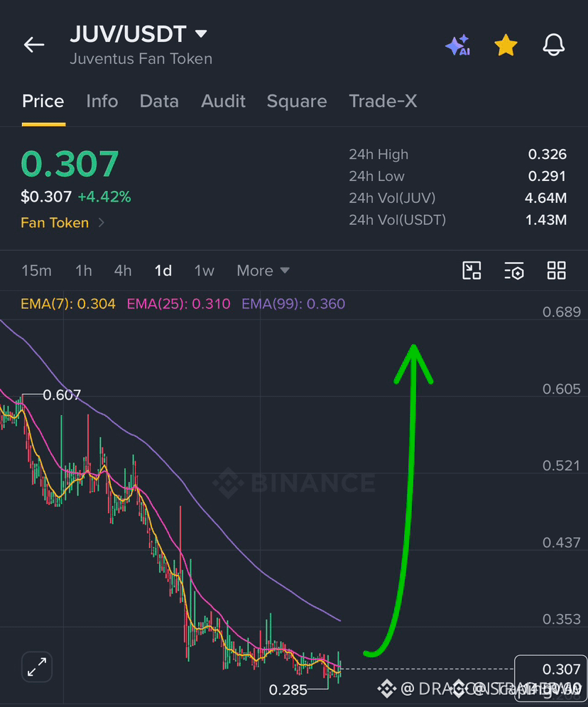
Task: Open the AI assistant sparkle icon
Action: point(457,45)
